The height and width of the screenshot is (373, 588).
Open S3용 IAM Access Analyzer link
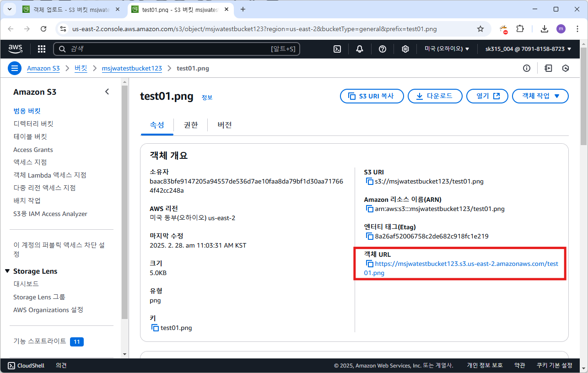coord(50,214)
